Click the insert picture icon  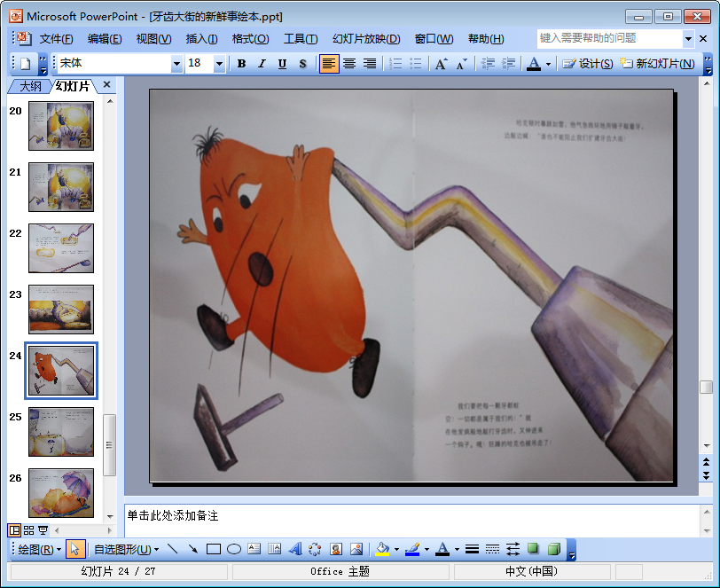[x=356, y=549]
